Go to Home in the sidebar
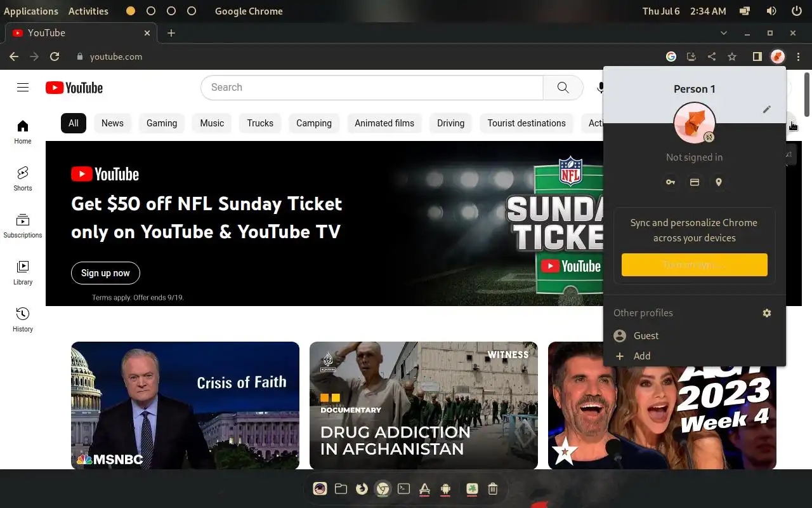 point(23,131)
